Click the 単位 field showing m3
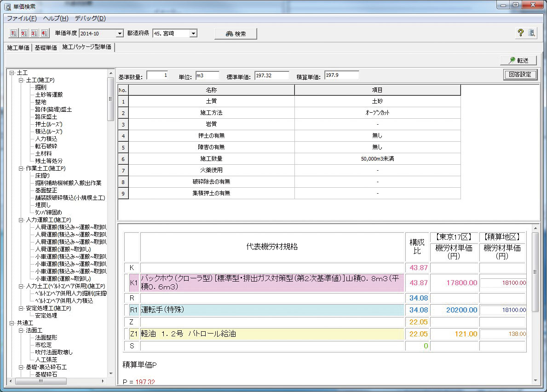Screen dimensions: 547x392 207,75
